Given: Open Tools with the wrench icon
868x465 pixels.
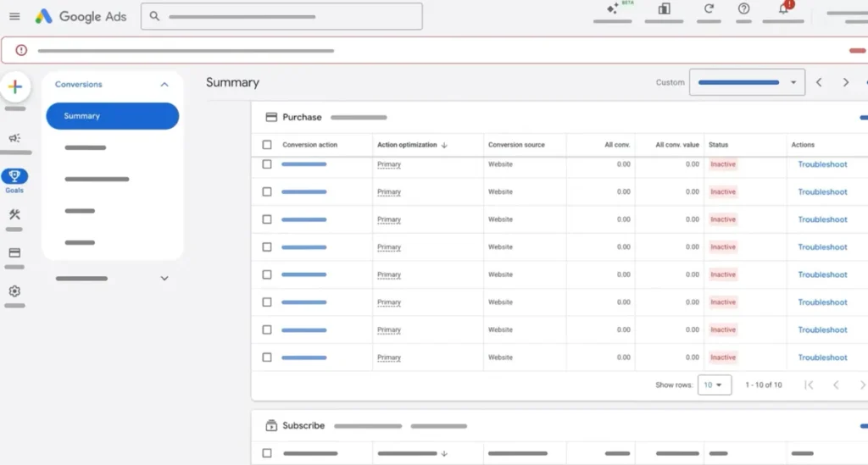Looking at the screenshot, I should [14, 214].
